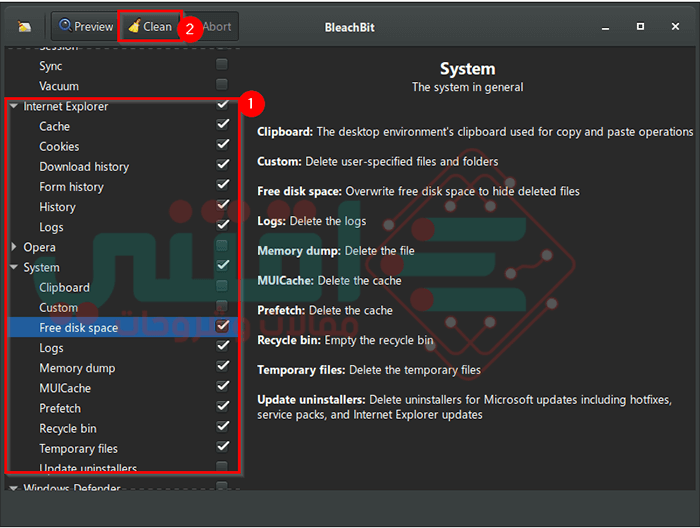Enable the Opera group checkbox

(x=222, y=245)
